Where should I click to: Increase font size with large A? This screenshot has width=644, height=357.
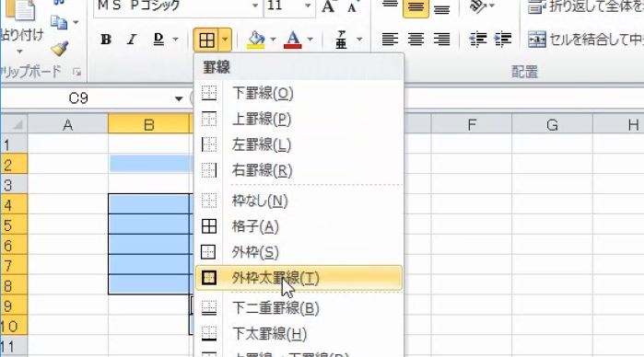(328, 6)
